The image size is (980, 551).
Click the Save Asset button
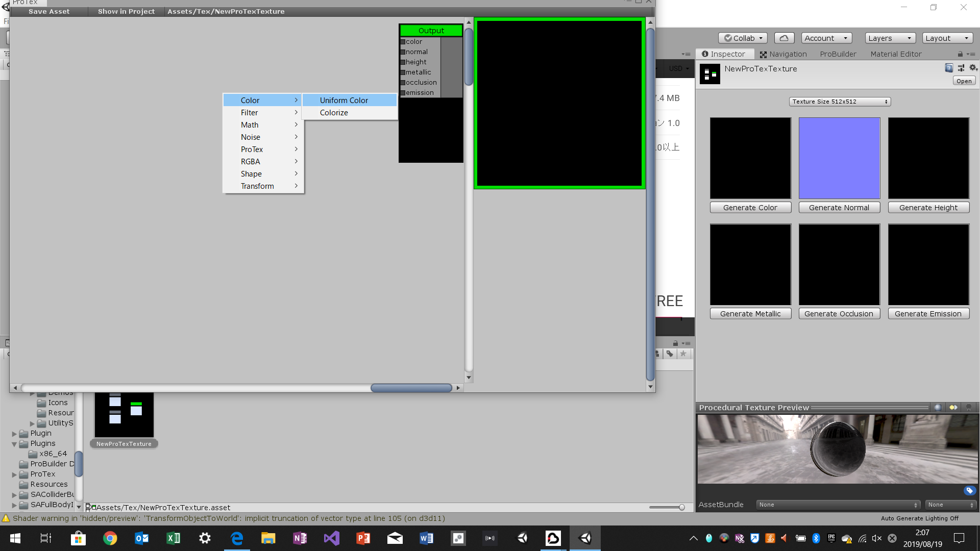pos(49,11)
